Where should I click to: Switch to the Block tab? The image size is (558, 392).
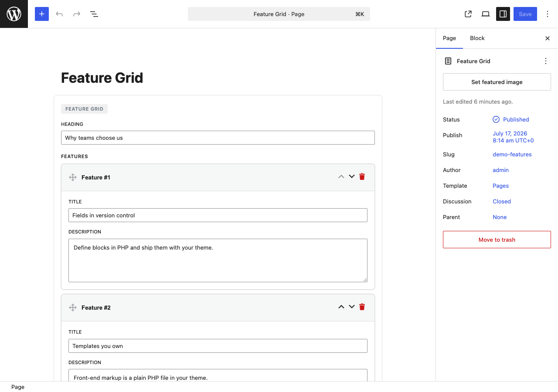[477, 38]
